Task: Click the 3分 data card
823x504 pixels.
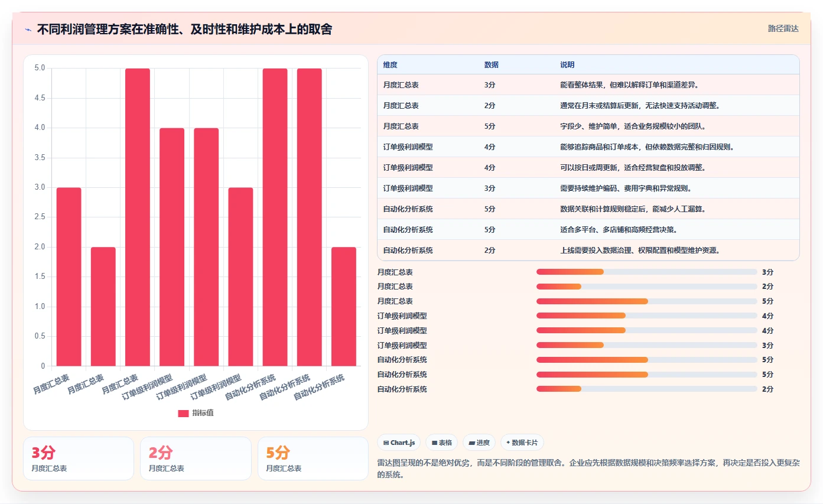Action: pyautogui.click(x=78, y=459)
